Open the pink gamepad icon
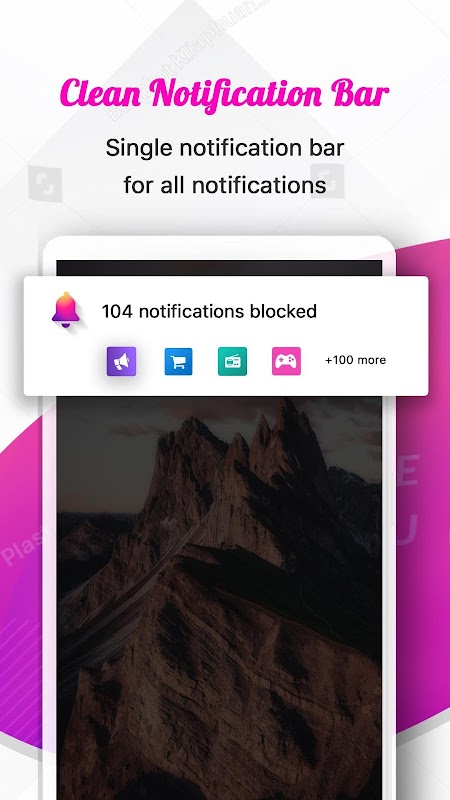The height and width of the screenshot is (800, 450). (x=286, y=361)
